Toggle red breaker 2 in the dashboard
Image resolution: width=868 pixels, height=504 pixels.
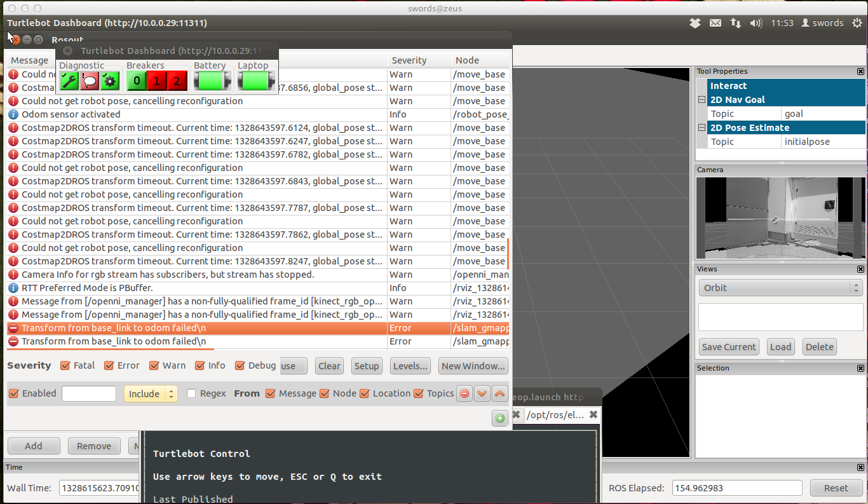(x=177, y=81)
